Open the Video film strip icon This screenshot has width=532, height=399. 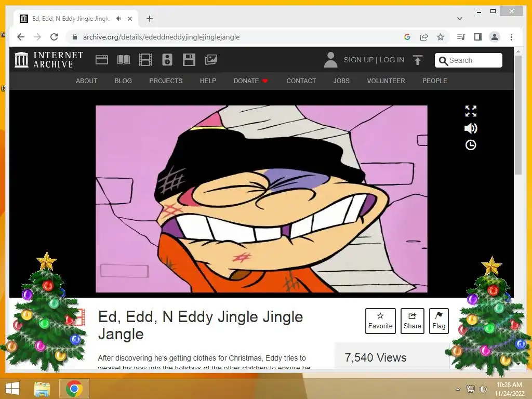pos(145,60)
